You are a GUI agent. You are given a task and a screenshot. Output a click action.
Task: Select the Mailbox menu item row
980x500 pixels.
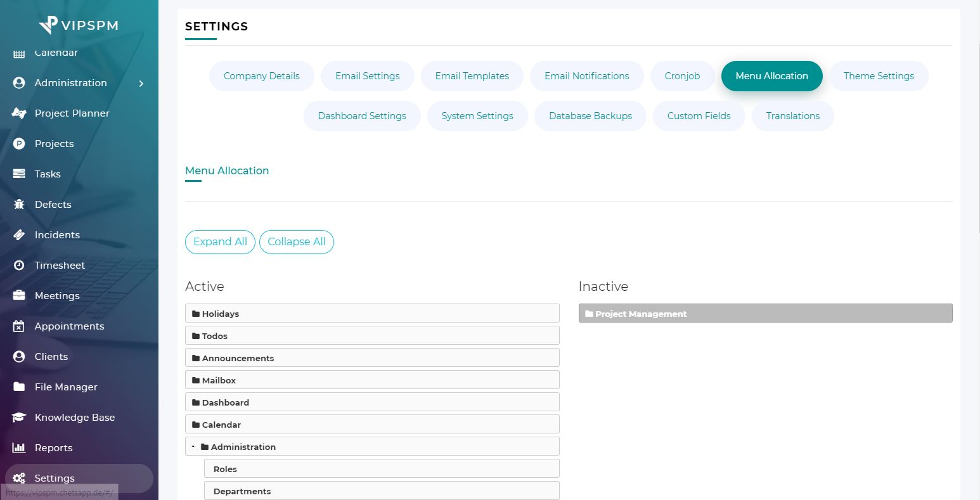point(372,380)
